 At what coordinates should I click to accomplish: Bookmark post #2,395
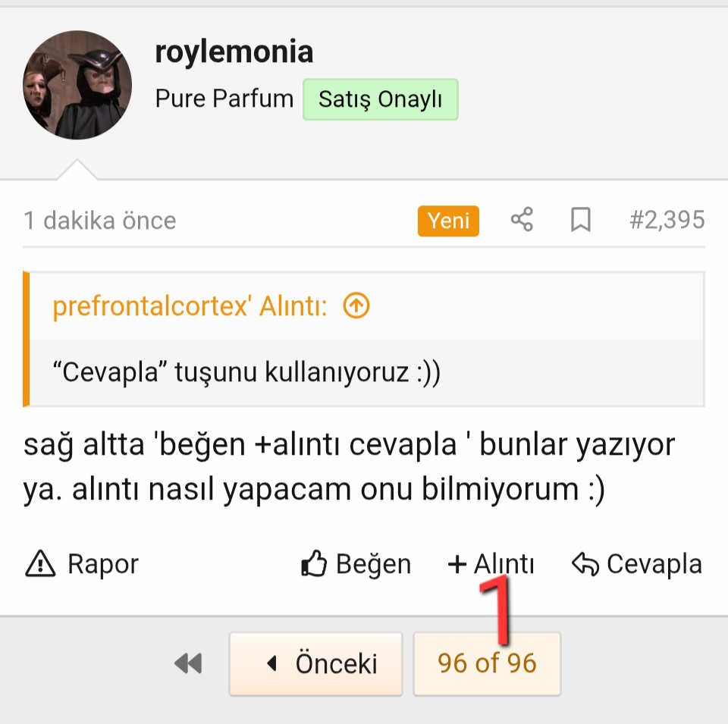click(581, 221)
